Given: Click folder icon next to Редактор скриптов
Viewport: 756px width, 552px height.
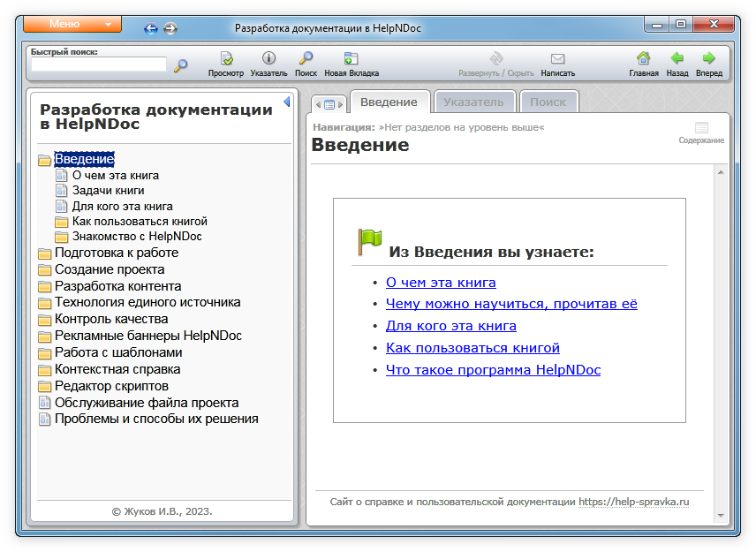Looking at the screenshot, I should click(44, 387).
